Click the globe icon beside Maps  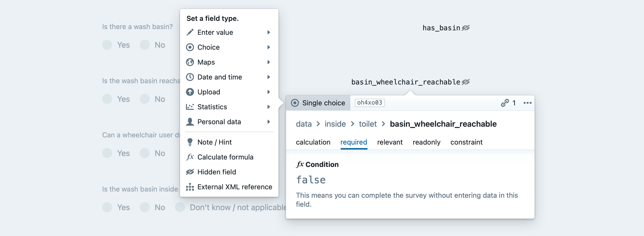click(x=190, y=62)
